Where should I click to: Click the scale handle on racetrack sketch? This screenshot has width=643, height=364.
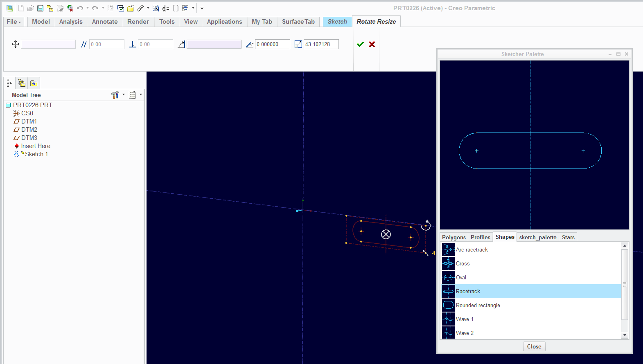[426, 253]
